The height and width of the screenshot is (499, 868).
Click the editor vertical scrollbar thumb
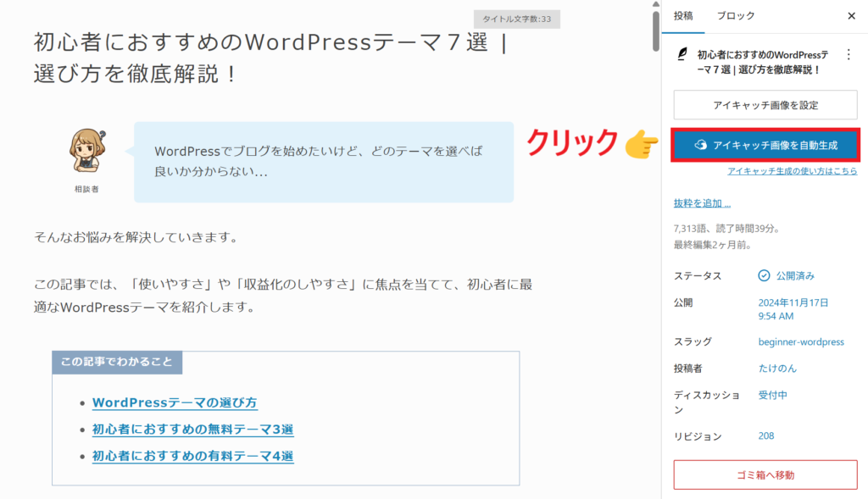pos(656,31)
